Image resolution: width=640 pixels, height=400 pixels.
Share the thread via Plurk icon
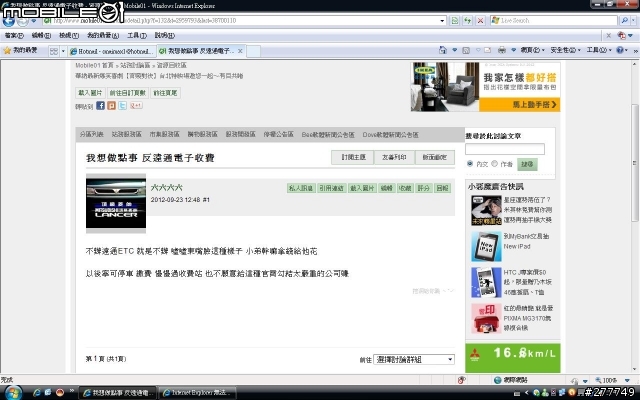tap(111, 106)
